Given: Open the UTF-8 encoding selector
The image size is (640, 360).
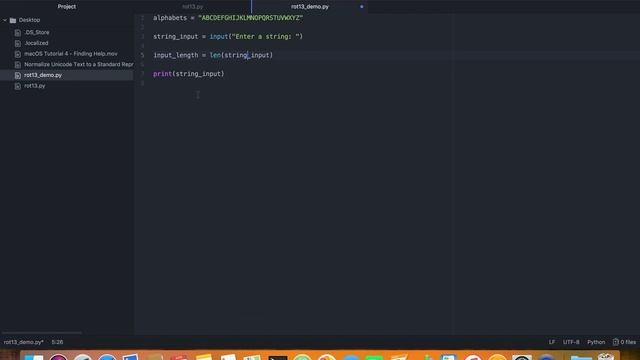Looking at the screenshot, I should click(571, 342).
